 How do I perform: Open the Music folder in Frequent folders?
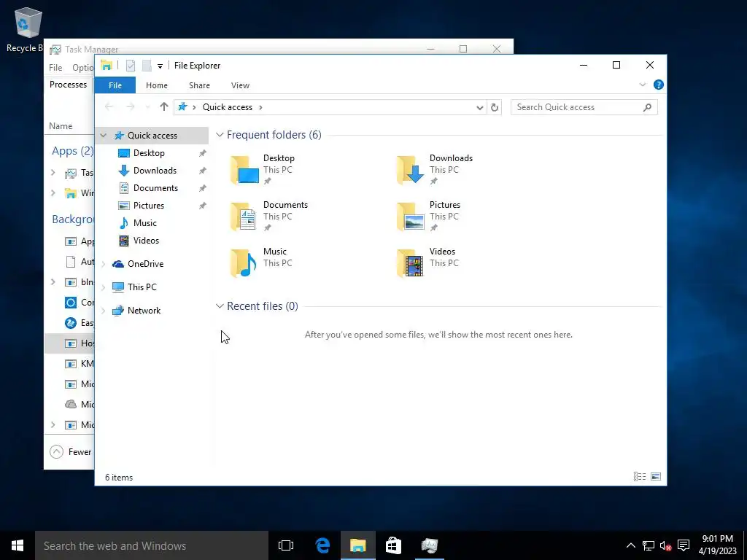coord(260,262)
